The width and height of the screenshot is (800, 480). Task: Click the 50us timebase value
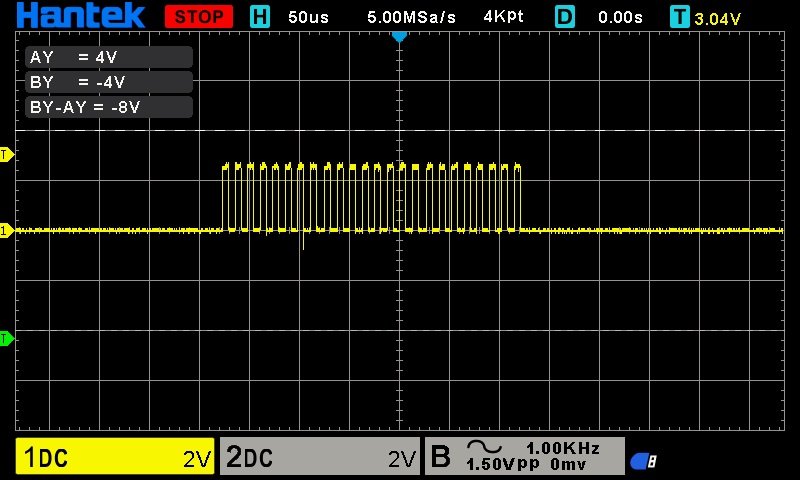[308, 17]
